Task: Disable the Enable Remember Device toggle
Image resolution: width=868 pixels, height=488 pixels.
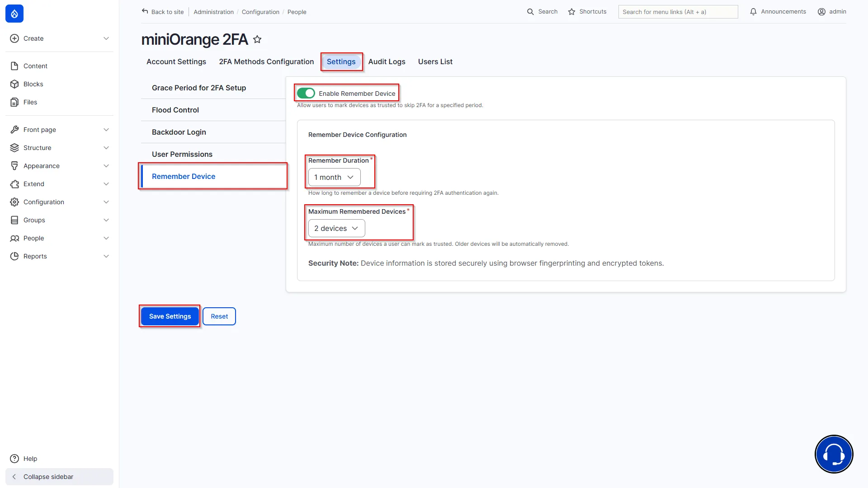Action: click(306, 93)
